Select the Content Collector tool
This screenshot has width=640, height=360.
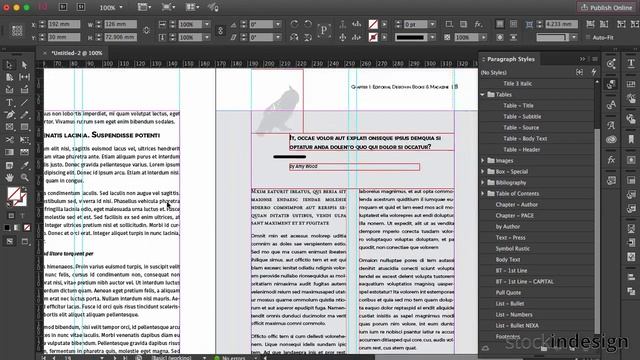[x=9, y=90]
